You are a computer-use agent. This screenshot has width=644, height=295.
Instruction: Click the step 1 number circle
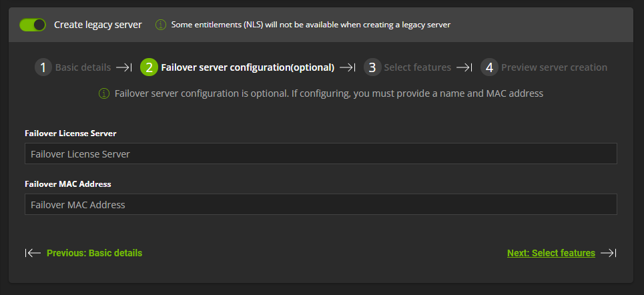coord(43,67)
